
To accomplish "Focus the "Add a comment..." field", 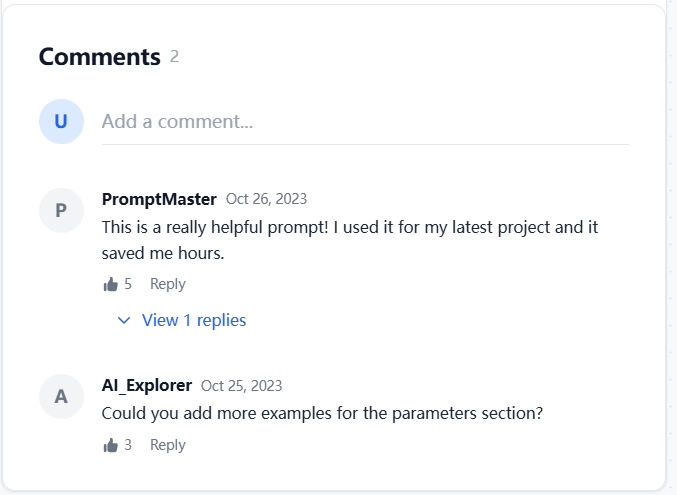I will tap(364, 122).
